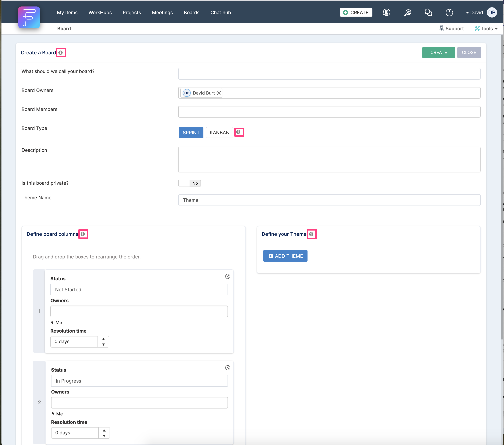Decrease resolution time for In Progress
Screen dimensions: 504x445
point(104,436)
